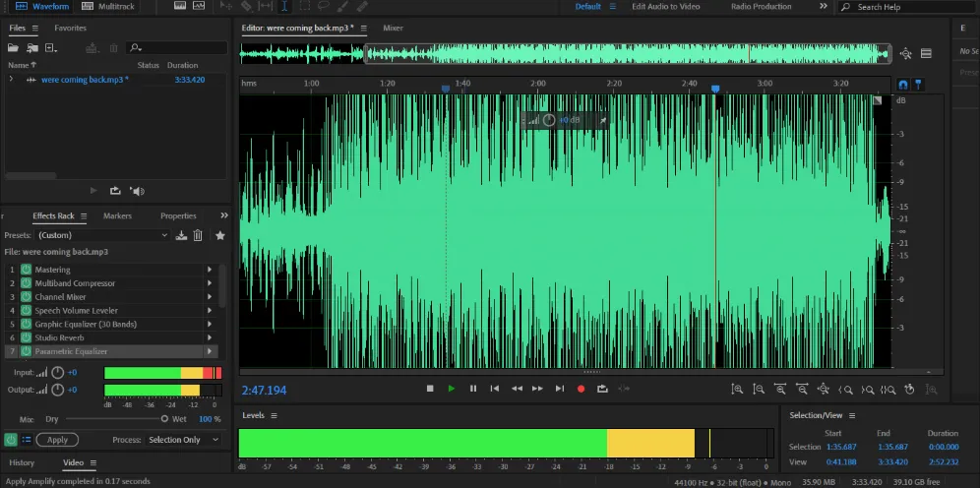Image resolution: width=980 pixels, height=488 pixels.
Task: Click the Pause button in transport
Action: (x=473, y=389)
